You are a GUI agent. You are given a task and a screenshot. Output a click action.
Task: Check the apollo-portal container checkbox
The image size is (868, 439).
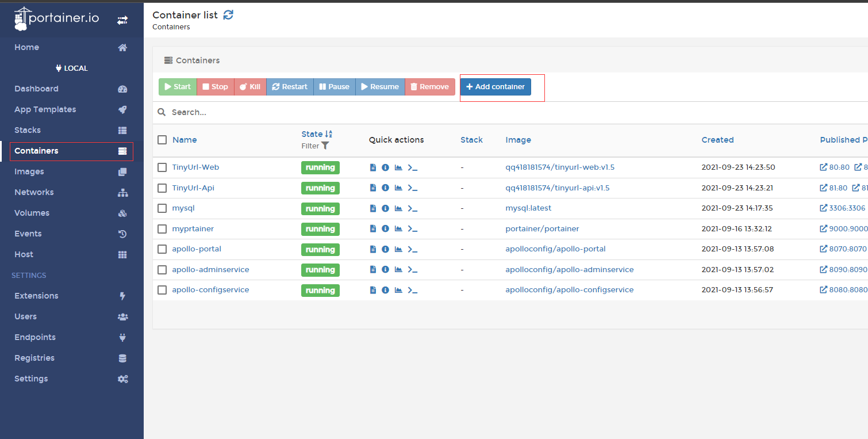pyautogui.click(x=162, y=249)
